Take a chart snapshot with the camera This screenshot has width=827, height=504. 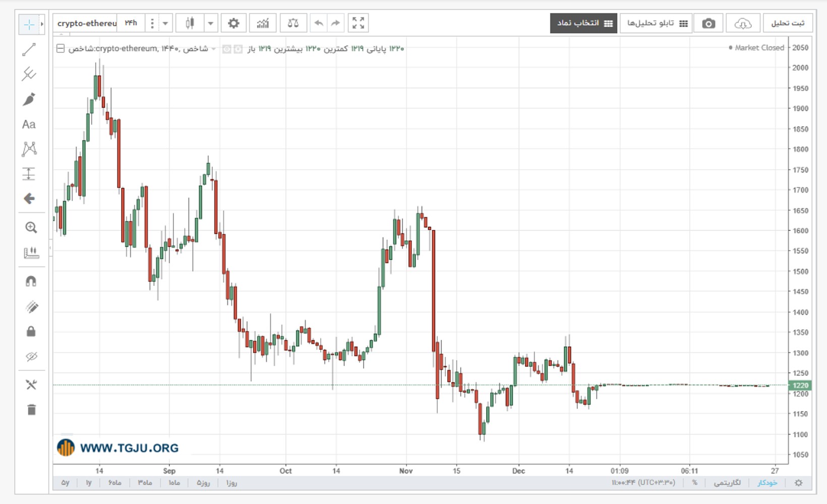[x=708, y=23]
